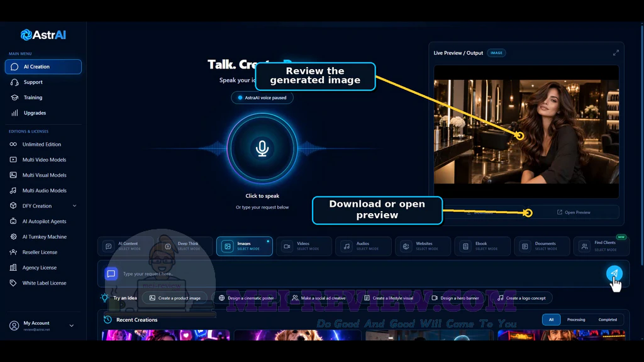Click the Open Preview button
Screen dimensions: 644x362
tap(574, 212)
